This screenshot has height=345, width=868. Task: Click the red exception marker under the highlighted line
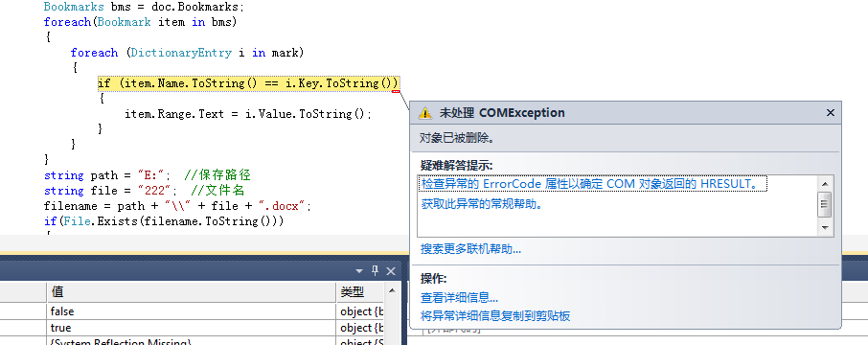pos(396,92)
